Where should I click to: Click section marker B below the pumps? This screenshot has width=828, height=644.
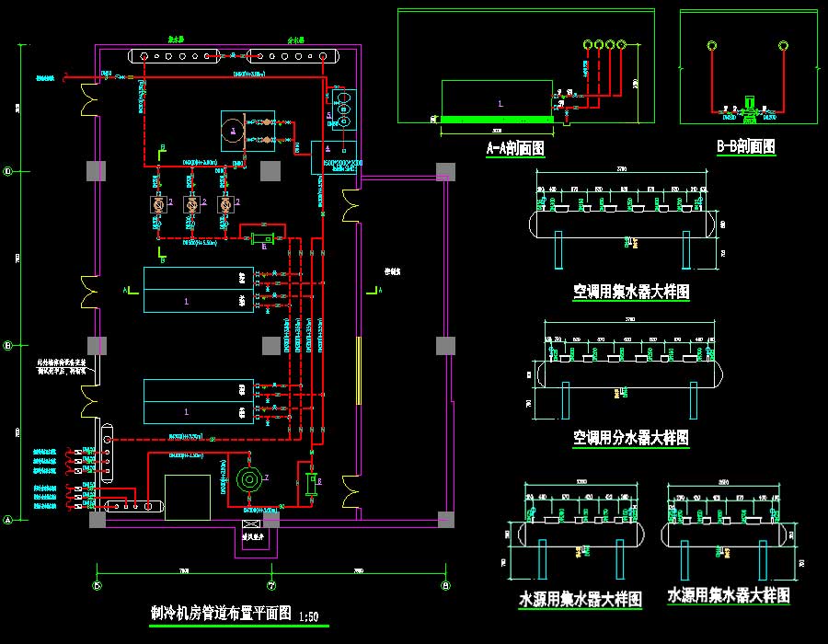point(162,257)
